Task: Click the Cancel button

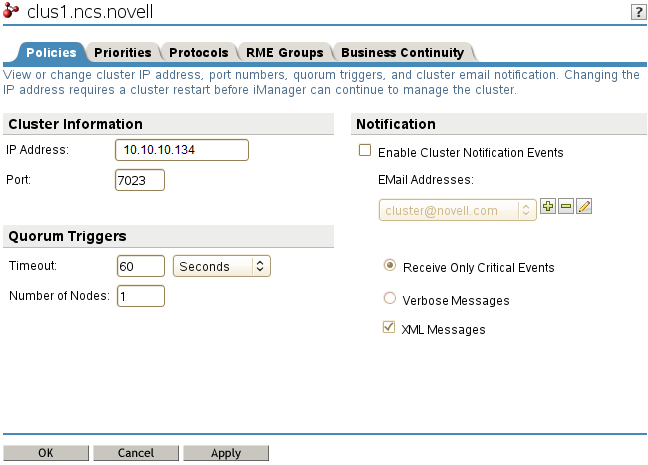Action: click(135, 453)
